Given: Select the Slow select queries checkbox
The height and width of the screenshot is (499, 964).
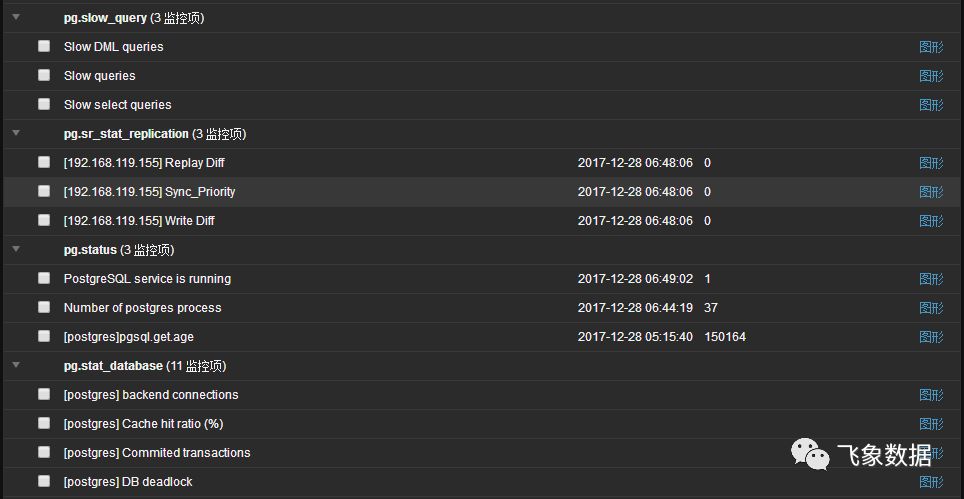Looking at the screenshot, I should [44, 104].
